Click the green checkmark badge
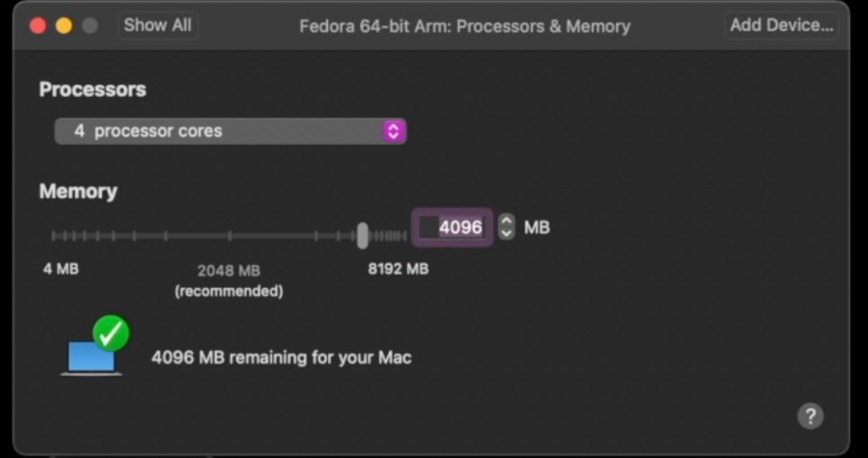868x458 pixels. pos(111,333)
